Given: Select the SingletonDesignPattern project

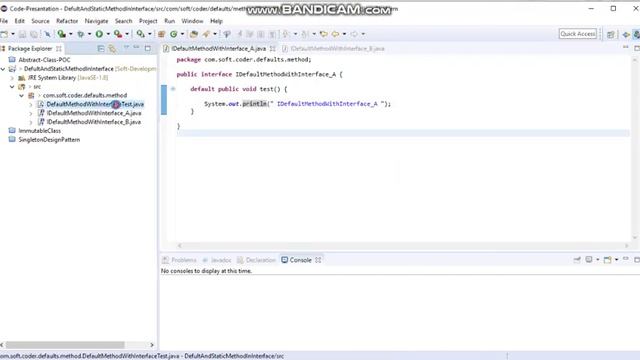Looking at the screenshot, I should point(49,140).
